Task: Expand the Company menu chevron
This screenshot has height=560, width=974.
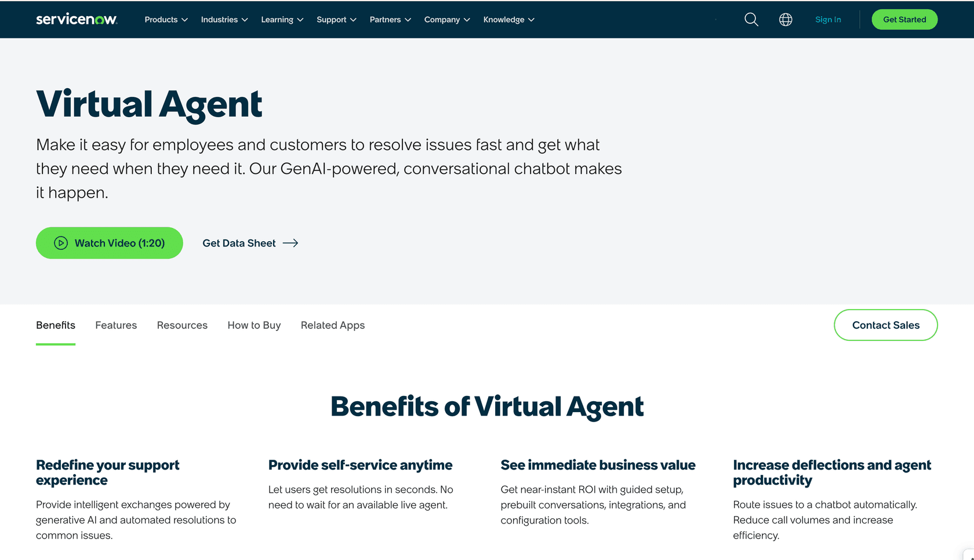Action: click(x=467, y=20)
